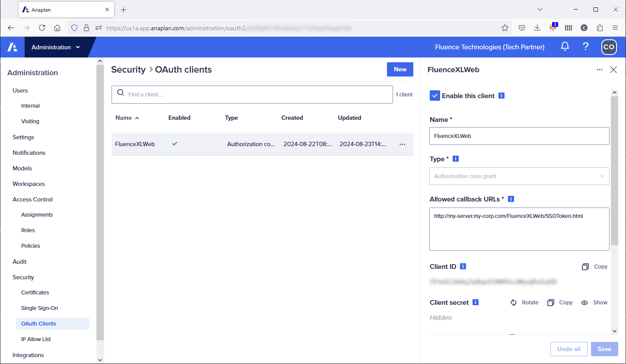List all browser tabs chevron
The image size is (626, 364).
tap(540, 10)
